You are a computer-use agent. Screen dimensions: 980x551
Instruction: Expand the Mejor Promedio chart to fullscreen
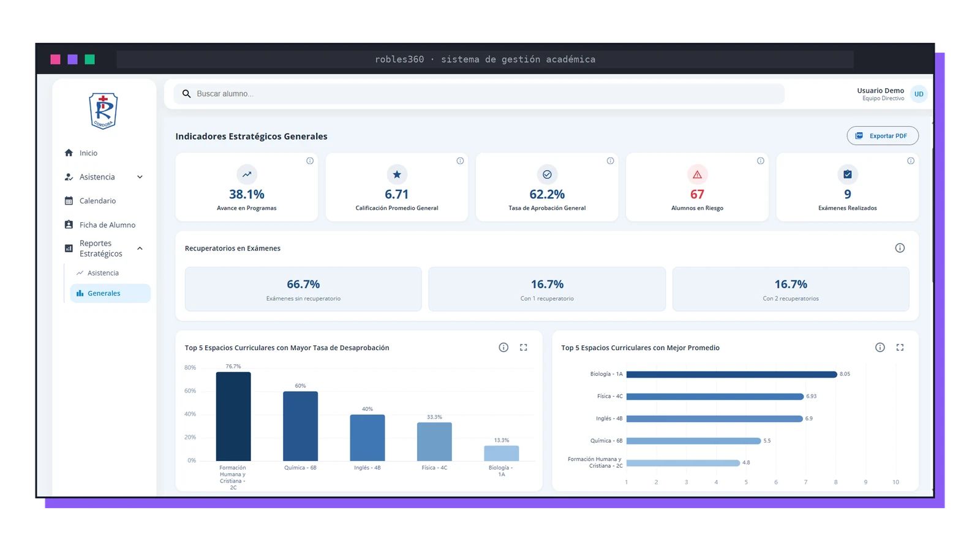tap(900, 347)
